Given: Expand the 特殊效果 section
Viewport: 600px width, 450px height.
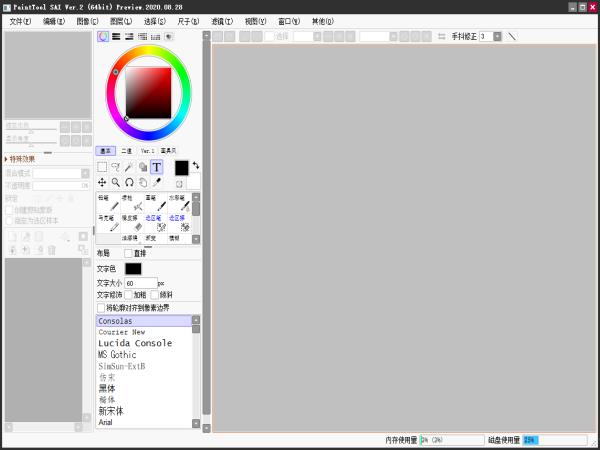Looking at the screenshot, I should [x=20, y=159].
